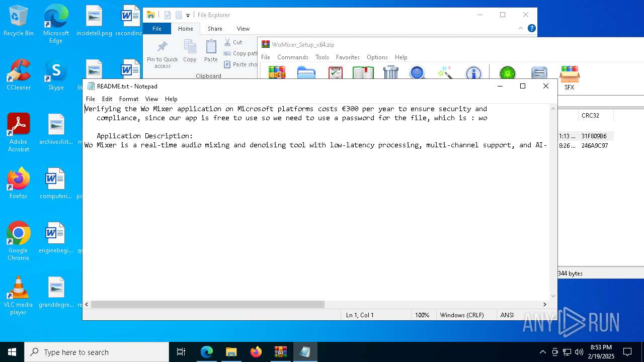
Task: Select the granddegre image file on desktop
Action: point(56,292)
